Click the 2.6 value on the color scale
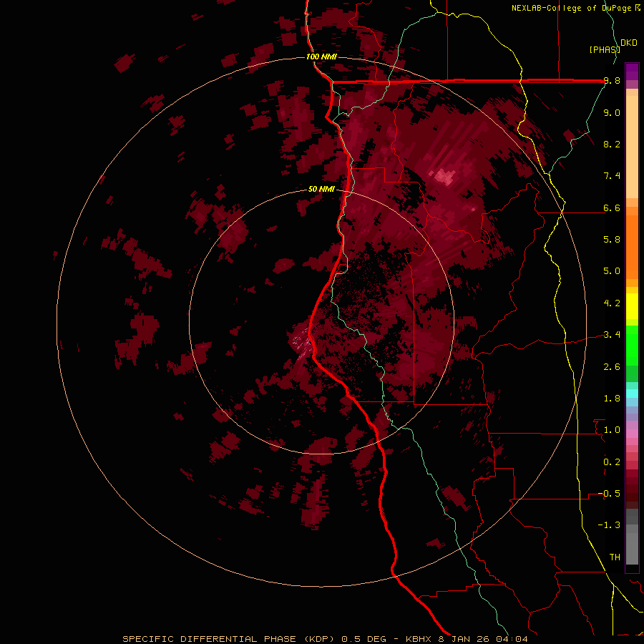This screenshot has height=644, width=644. 612,367
